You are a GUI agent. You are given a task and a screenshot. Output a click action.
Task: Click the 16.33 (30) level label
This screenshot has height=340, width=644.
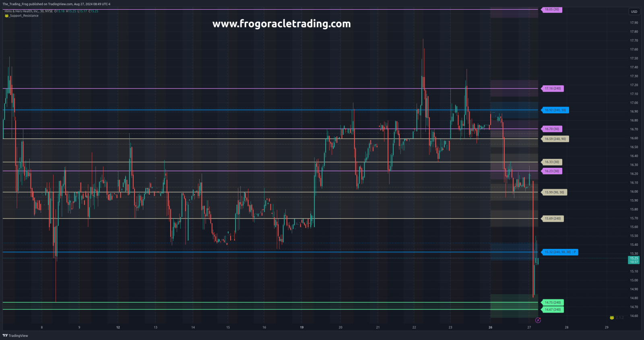(552, 162)
